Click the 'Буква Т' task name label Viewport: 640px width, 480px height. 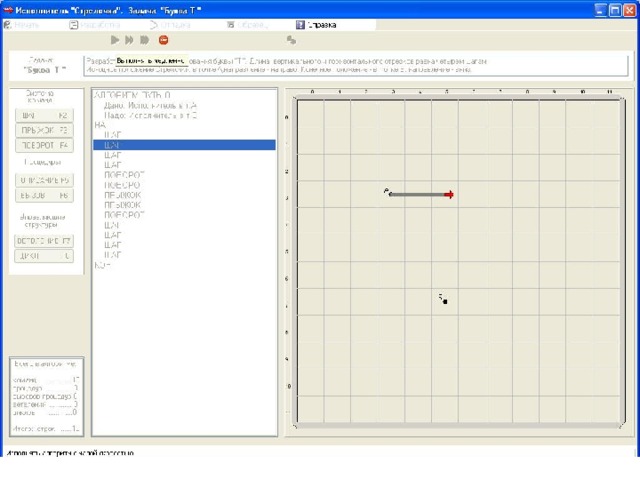click(x=44, y=70)
